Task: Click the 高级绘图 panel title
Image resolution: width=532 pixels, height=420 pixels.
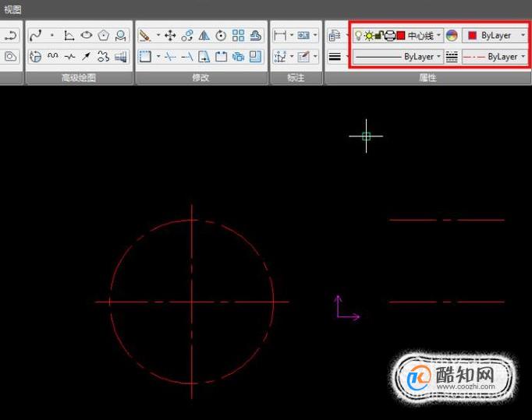Action: click(79, 78)
